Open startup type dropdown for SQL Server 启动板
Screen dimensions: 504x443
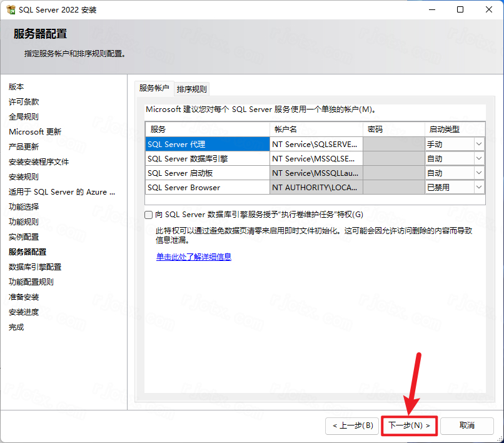click(478, 173)
